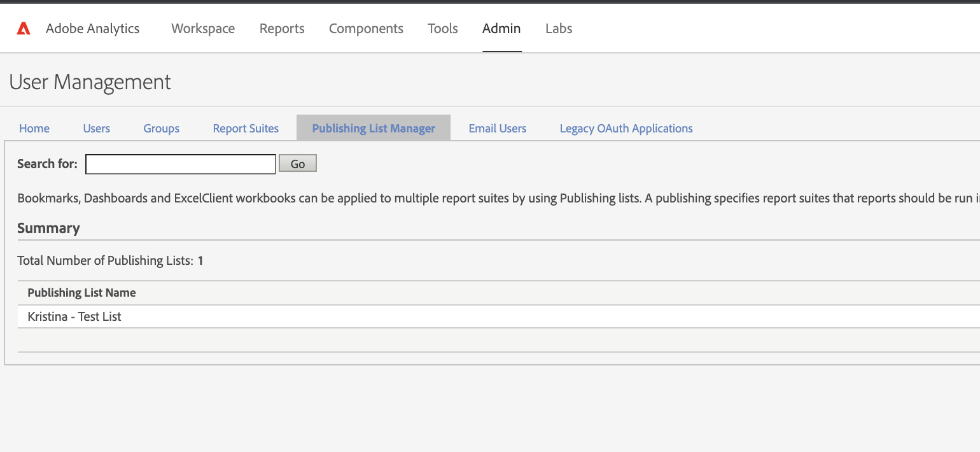
Task: Switch to the Home tab
Action: coord(34,128)
